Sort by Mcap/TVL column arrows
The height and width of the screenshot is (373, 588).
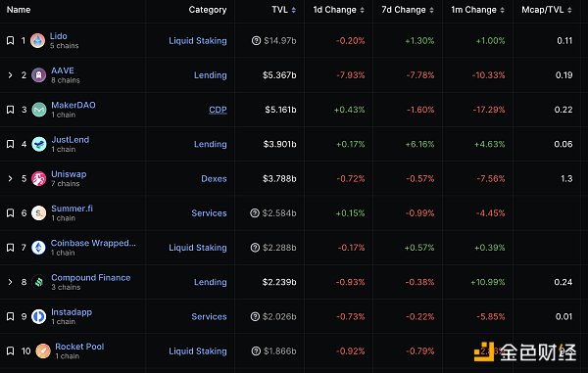pos(569,10)
